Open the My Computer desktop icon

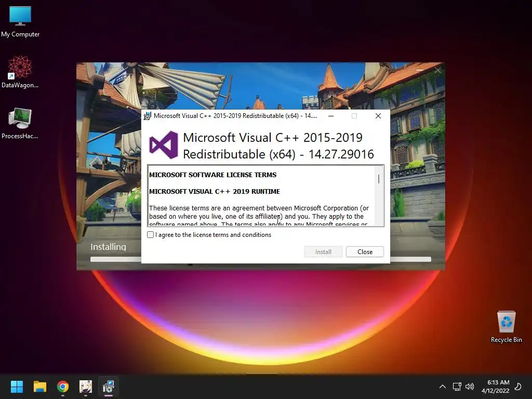click(x=20, y=22)
